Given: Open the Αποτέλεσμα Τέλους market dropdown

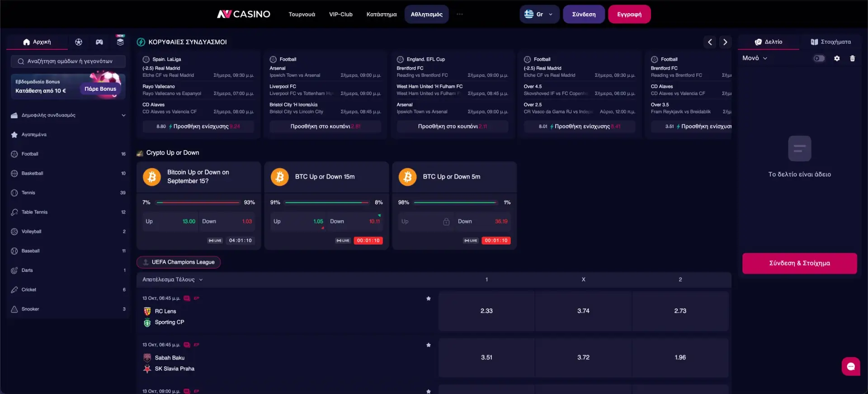Looking at the screenshot, I should [172, 280].
